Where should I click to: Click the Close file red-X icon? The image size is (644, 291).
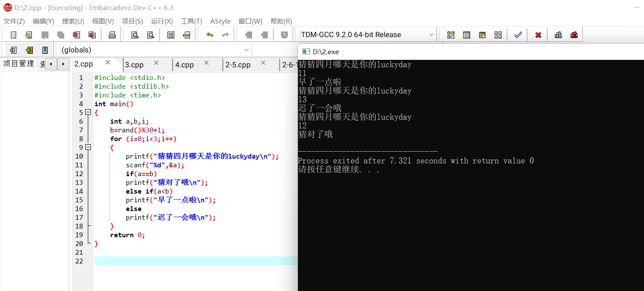point(76,35)
